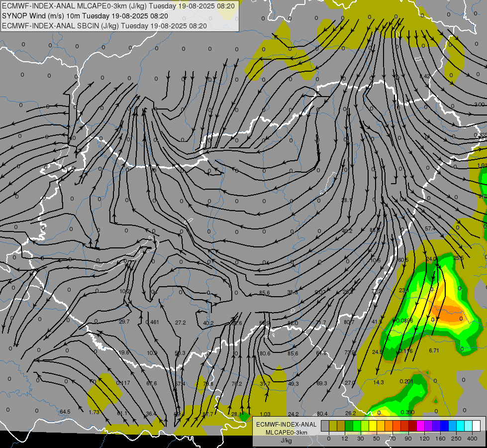This screenshot has width=487, height=448.
Task: Click the map value 49.3
Action: 293,384
